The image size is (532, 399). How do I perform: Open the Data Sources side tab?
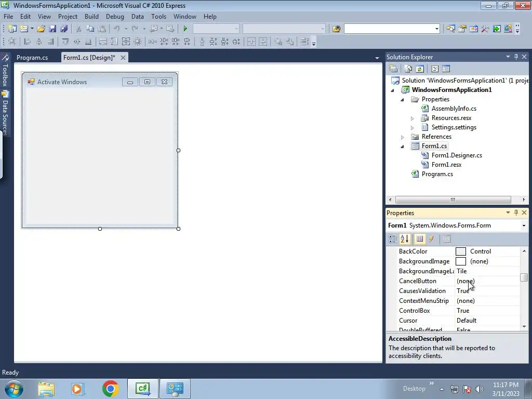point(5,113)
